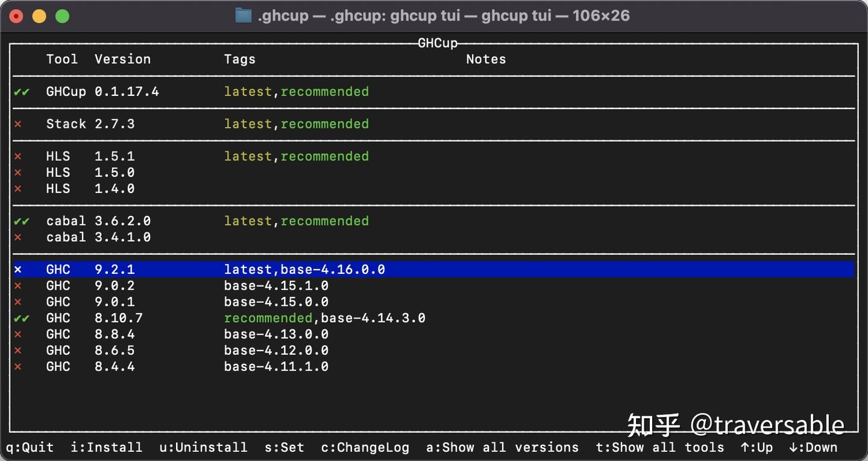Click the 'u:Uninstall' action in the footer

[203, 447]
